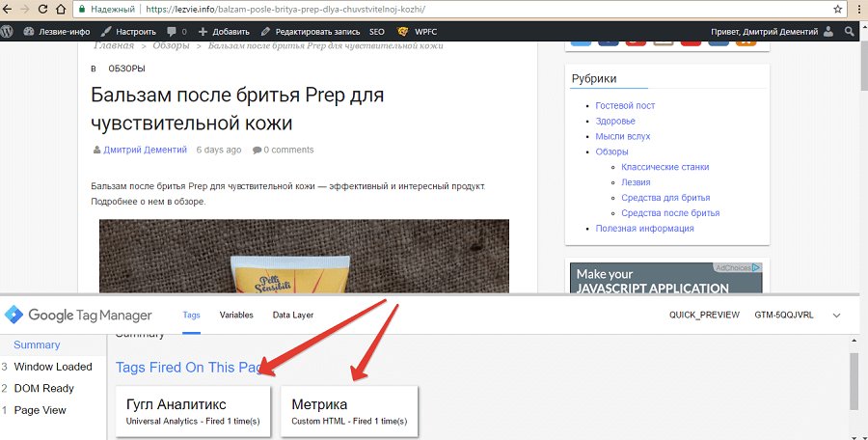Open the admin bar search magnifier
Screen dimensions: 868x440
click(x=850, y=31)
